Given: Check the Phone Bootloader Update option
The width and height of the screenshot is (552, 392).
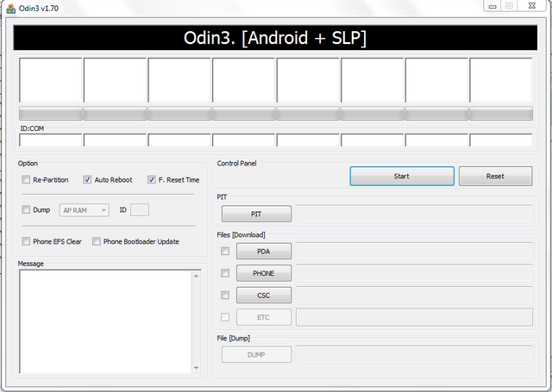Looking at the screenshot, I should (x=96, y=241).
